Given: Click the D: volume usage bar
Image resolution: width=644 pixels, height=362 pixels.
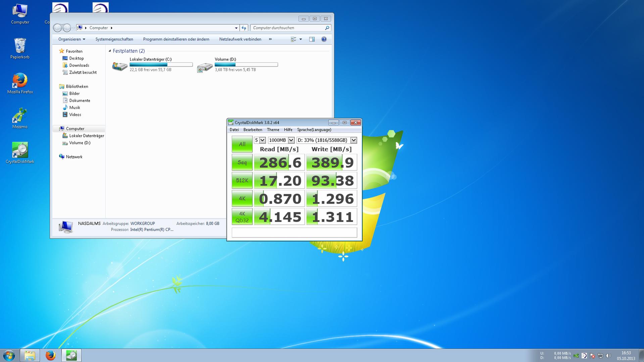Looking at the screenshot, I should [246, 64].
